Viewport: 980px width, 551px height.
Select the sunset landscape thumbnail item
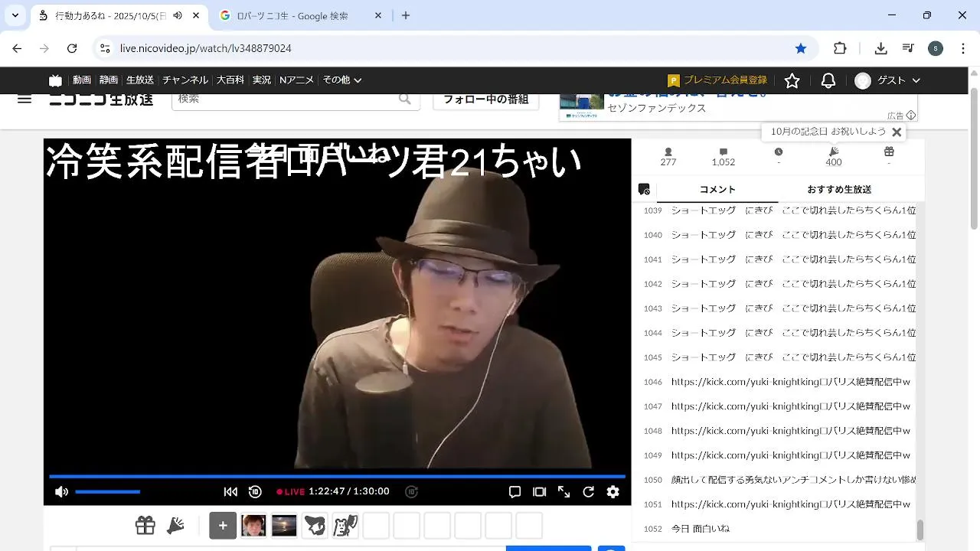click(284, 526)
